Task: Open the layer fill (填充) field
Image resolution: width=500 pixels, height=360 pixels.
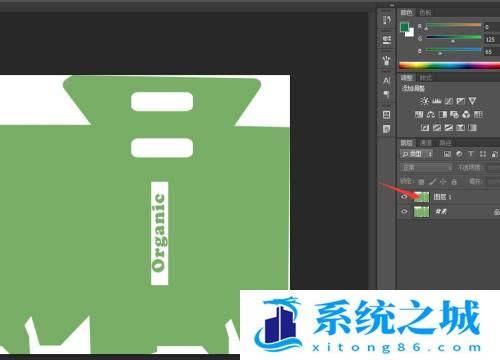Action: [494, 182]
